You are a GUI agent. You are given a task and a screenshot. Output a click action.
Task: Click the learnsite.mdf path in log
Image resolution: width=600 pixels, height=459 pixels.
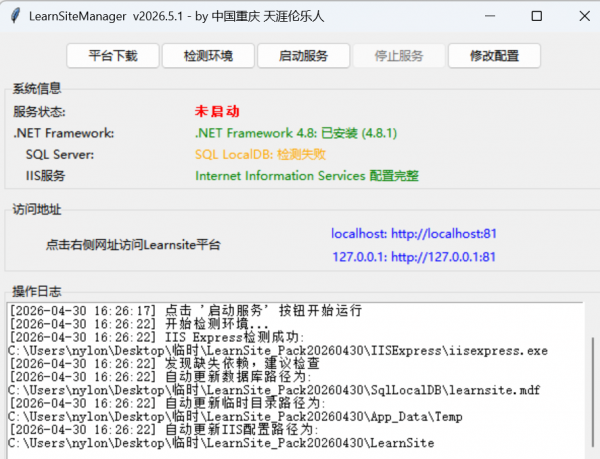(274, 390)
